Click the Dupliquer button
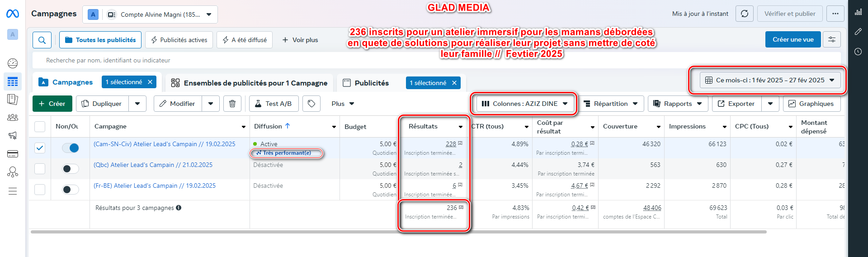The height and width of the screenshot is (257, 868). 102,104
